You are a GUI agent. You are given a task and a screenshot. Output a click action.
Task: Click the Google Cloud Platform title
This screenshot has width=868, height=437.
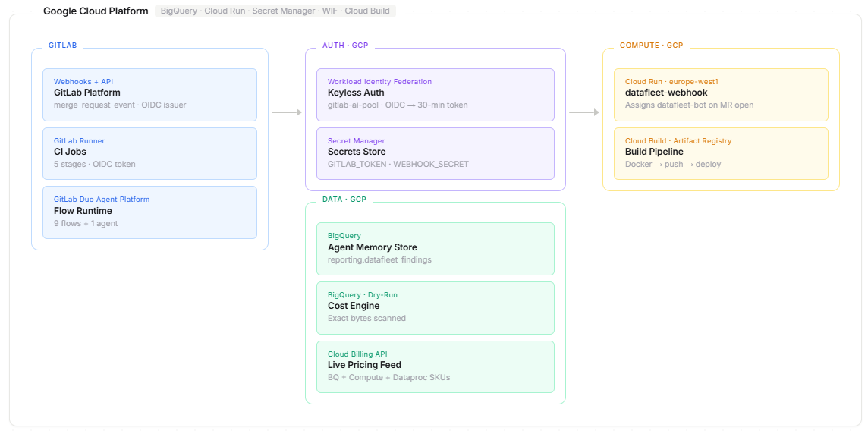(96, 11)
